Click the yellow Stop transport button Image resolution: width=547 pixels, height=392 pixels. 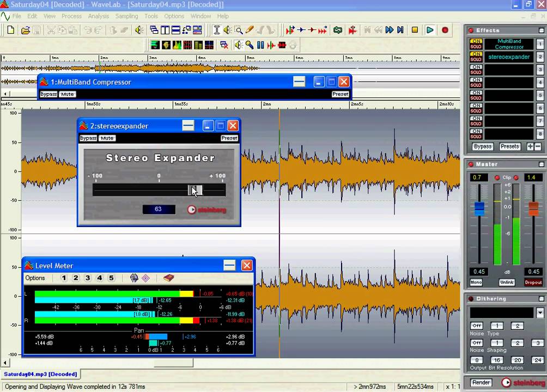415,30
